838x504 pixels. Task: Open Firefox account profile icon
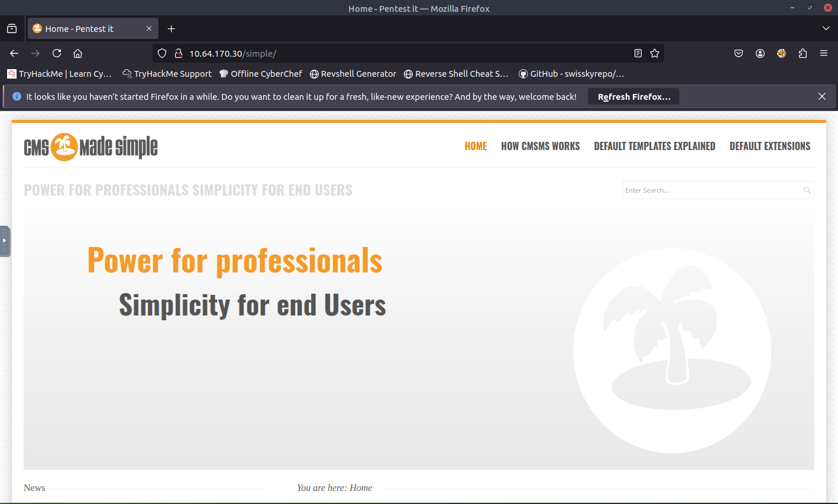760,53
